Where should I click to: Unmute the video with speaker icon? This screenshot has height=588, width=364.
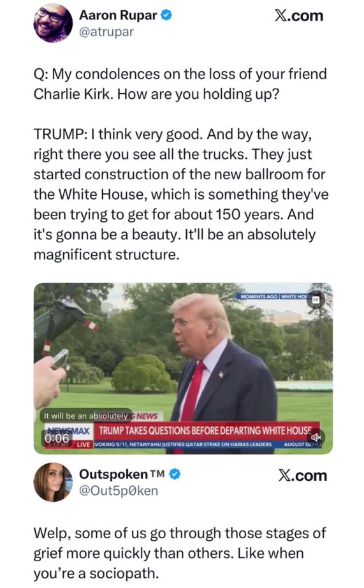316,437
